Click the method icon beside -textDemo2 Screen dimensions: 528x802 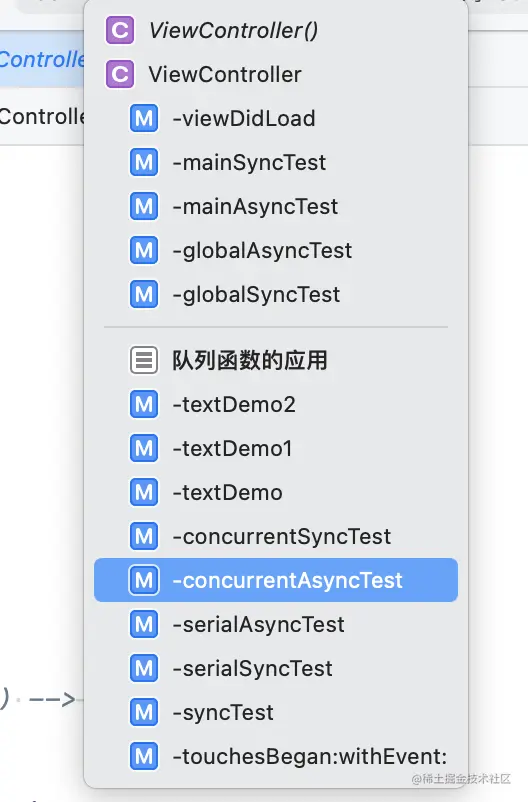click(x=144, y=404)
